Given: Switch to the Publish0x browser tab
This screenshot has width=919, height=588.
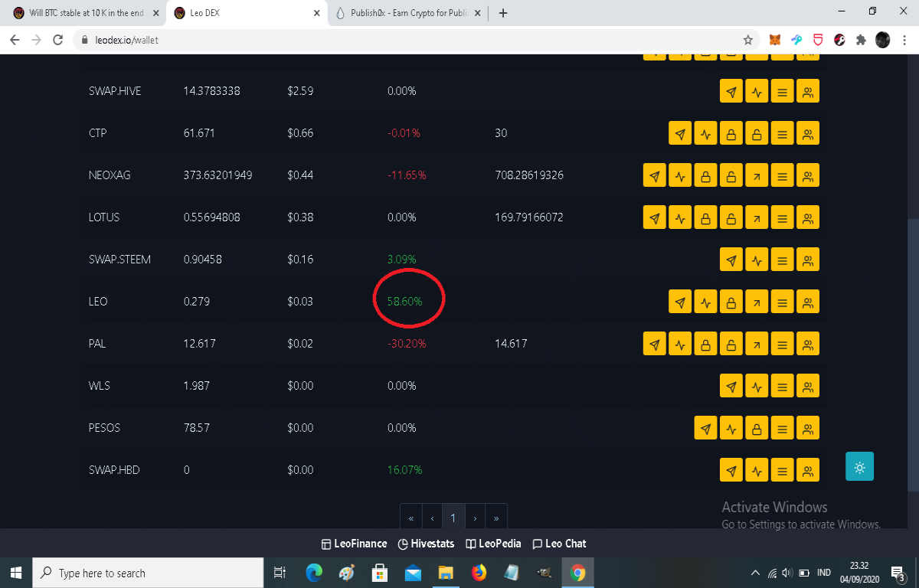Looking at the screenshot, I should (x=409, y=13).
